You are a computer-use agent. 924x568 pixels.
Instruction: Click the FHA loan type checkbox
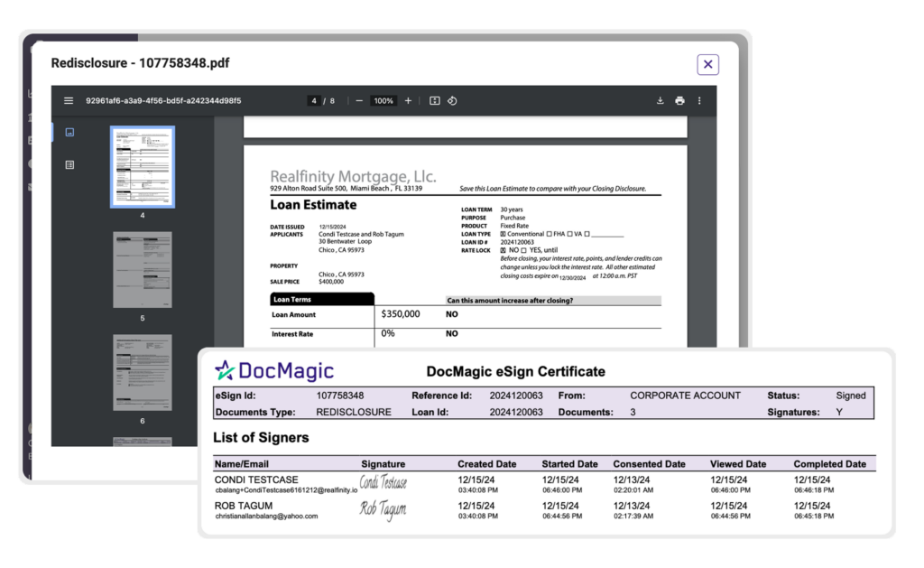pos(550,234)
